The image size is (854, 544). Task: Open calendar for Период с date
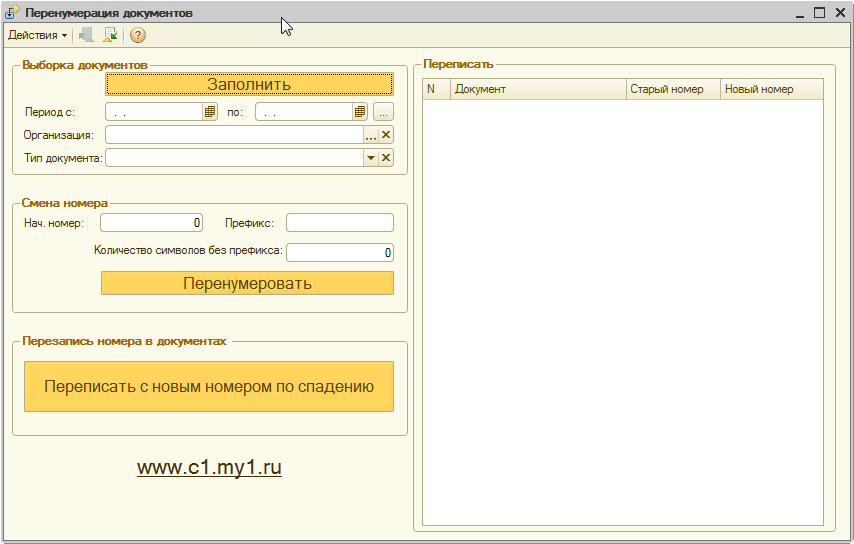coord(210,112)
